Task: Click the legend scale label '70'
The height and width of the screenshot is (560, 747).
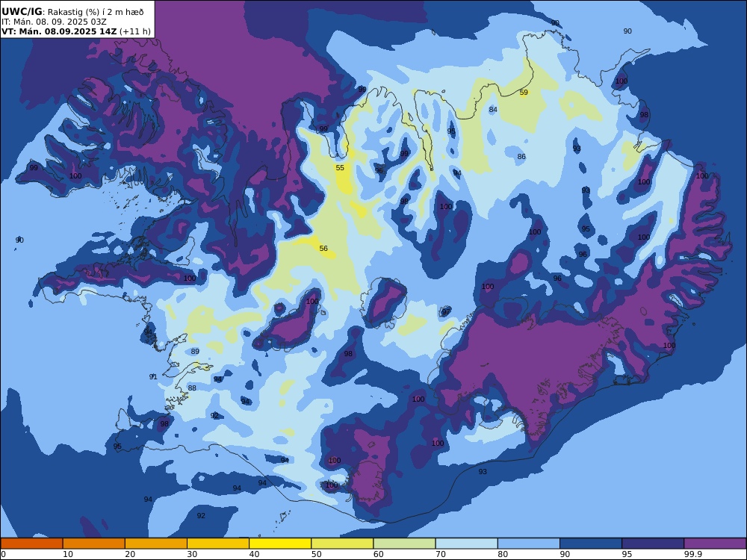Action: pyautogui.click(x=441, y=554)
